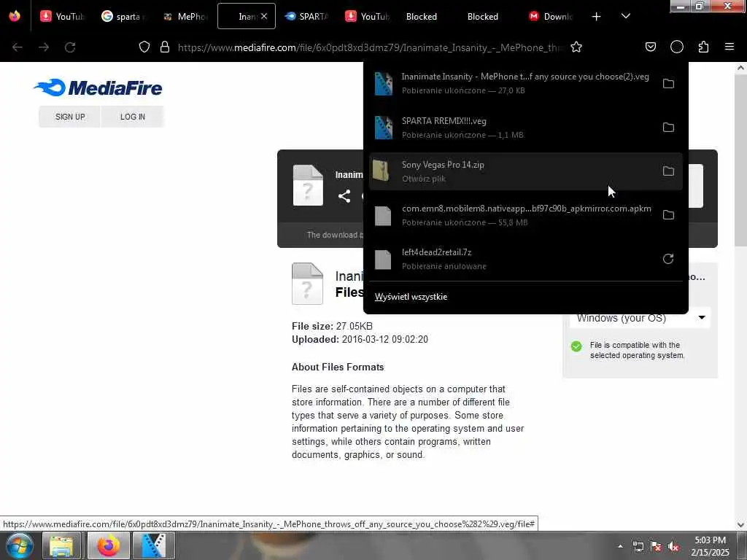The image size is (747, 560).
Task: Click the page vertical scrollbar
Action: click(x=740, y=160)
